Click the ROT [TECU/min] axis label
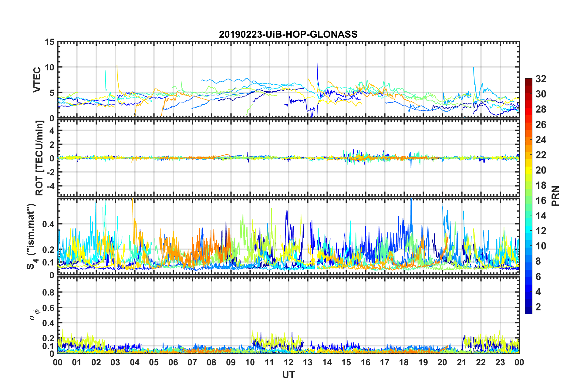 click(39, 158)
